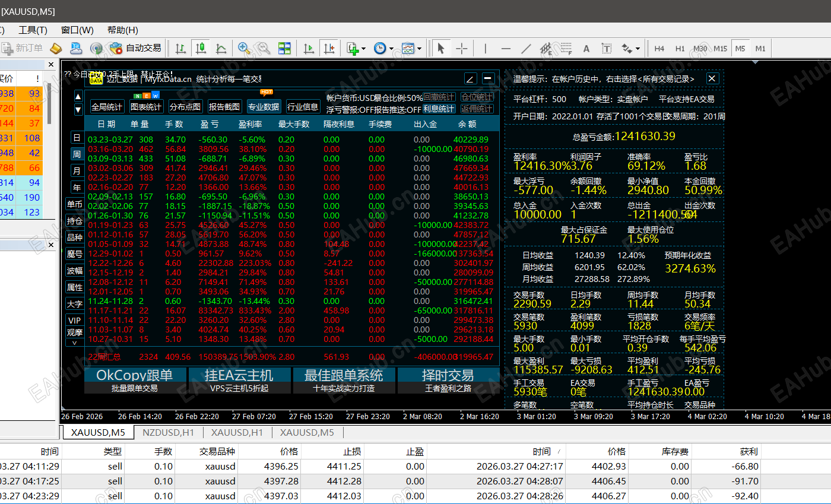Select the trendline tool
This screenshot has height=504, width=831.
(x=526, y=48)
